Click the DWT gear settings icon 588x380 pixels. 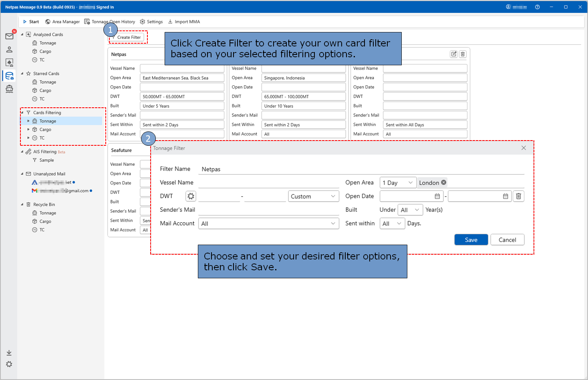coord(191,196)
